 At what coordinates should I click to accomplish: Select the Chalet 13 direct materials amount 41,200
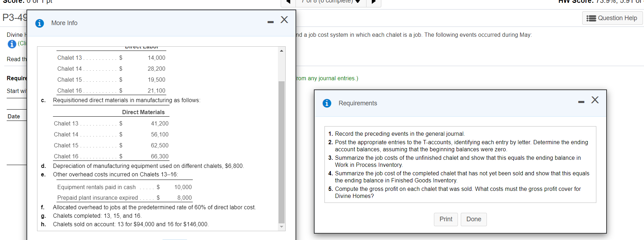coord(160,124)
